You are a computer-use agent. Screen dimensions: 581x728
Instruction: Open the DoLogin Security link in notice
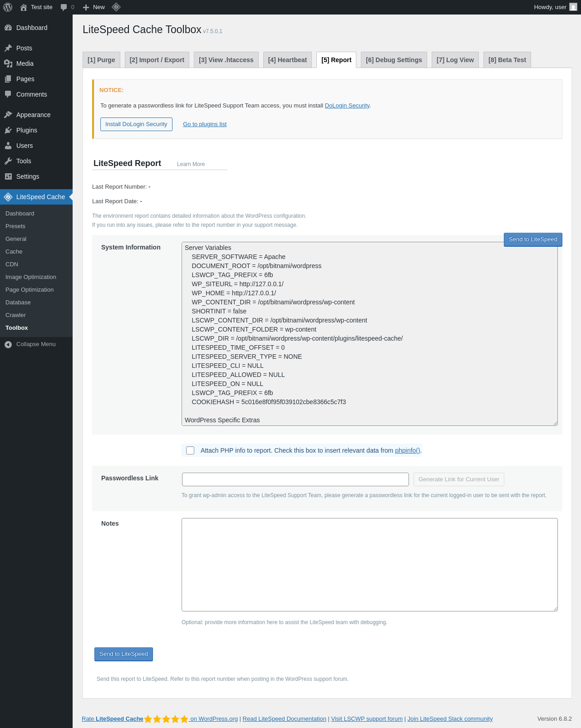[x=347, y=106]
